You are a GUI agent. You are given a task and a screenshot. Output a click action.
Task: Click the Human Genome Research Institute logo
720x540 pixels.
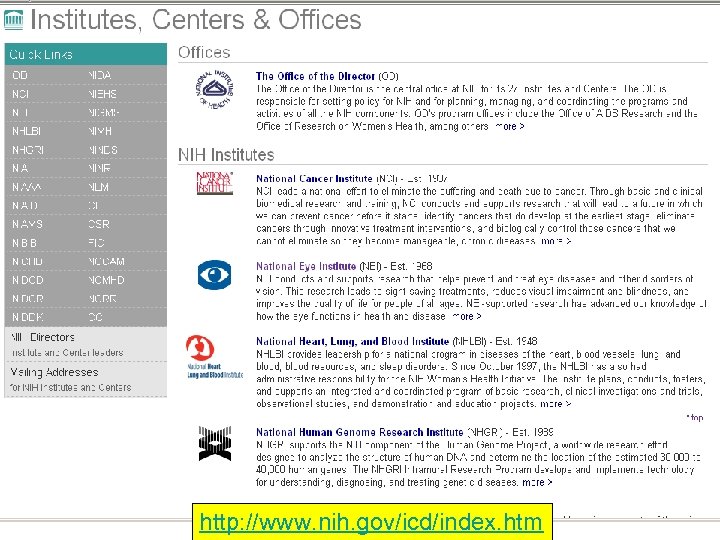coord(214,443)
